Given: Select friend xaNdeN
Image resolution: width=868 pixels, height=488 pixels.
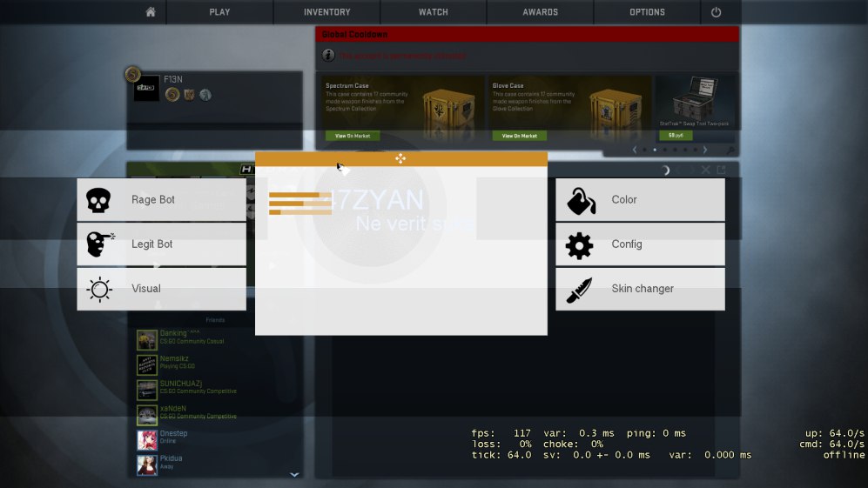Looking at the screenshot, I should (x=215, y=414).
